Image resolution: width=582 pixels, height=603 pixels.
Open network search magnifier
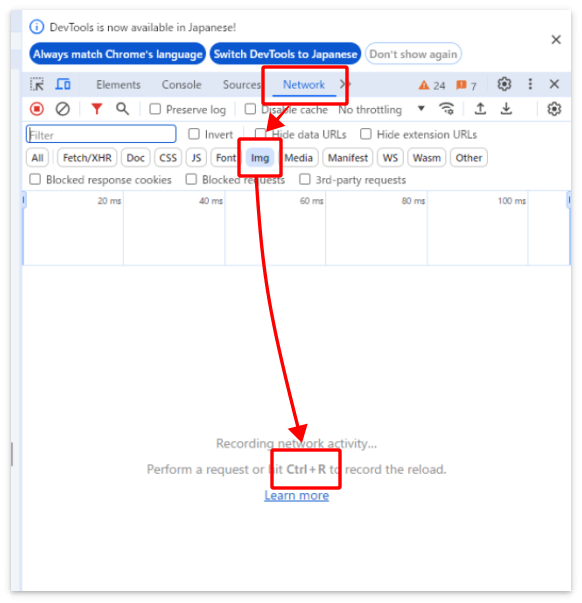[122, 109]
